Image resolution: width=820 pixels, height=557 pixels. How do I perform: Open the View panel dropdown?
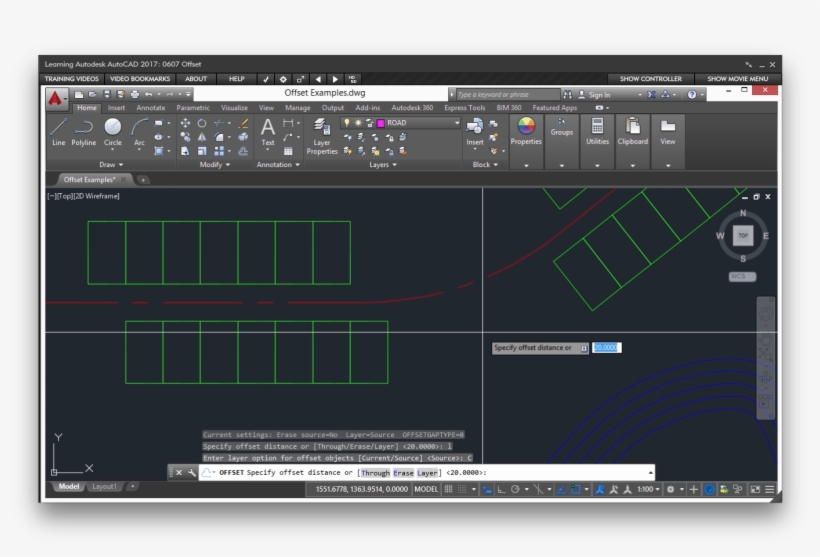tap(668, 165)
